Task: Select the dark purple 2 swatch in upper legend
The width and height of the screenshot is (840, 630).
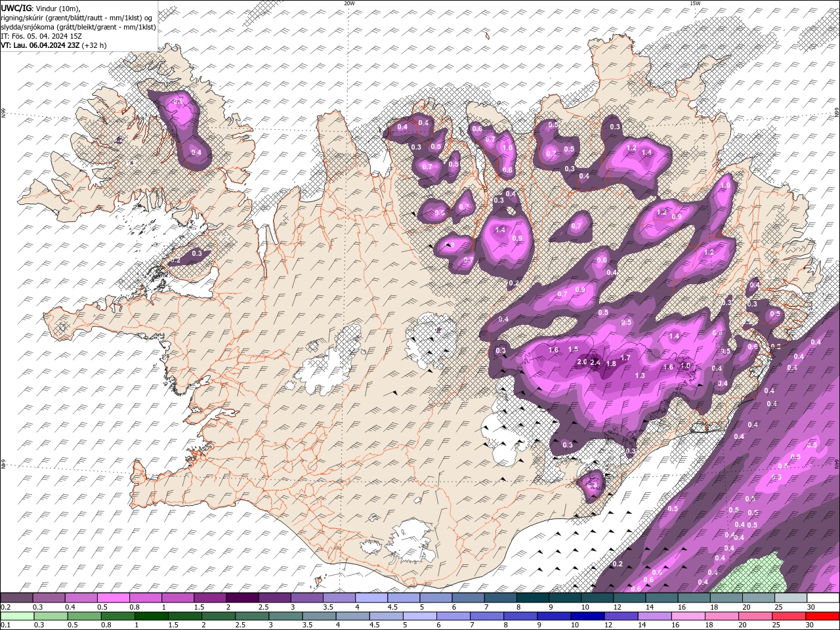Action: [x=242, y=598]
